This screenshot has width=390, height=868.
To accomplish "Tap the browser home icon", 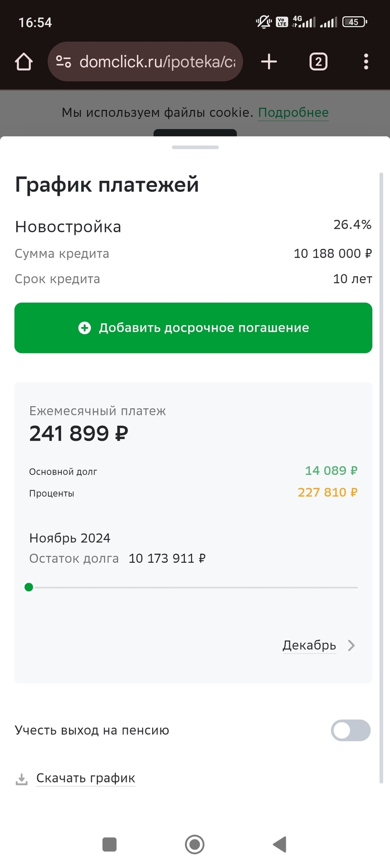I will 24,61.
